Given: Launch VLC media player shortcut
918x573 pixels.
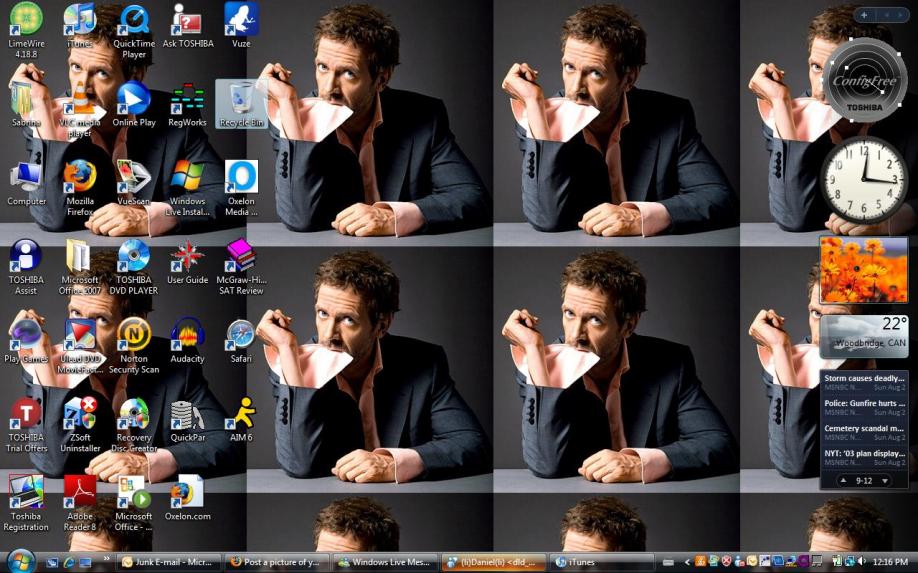Looking at the screenshot, I should [x=80, y=100].
